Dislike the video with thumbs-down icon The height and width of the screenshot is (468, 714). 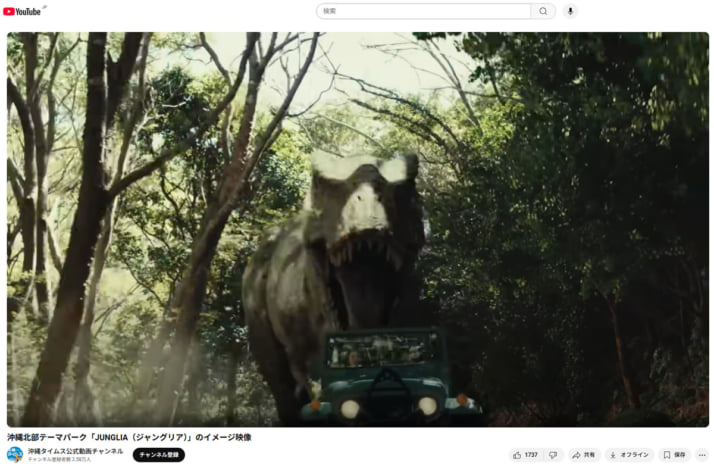click(553, 455)
